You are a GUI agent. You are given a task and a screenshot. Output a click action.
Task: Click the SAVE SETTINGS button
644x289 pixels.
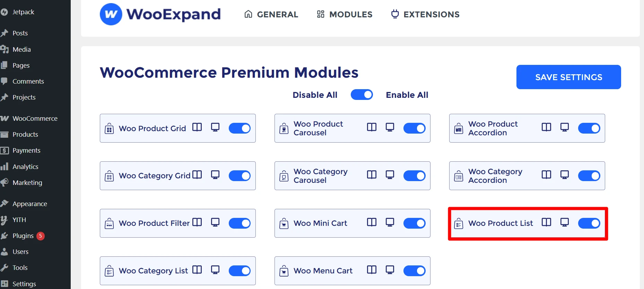coord(568,77)
